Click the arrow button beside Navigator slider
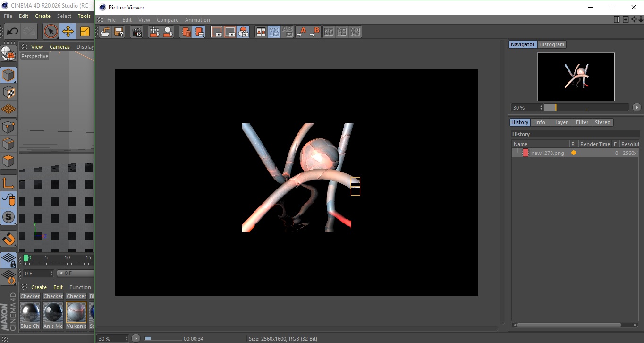Screen dimensions: 644x343 tap(637, 108)
